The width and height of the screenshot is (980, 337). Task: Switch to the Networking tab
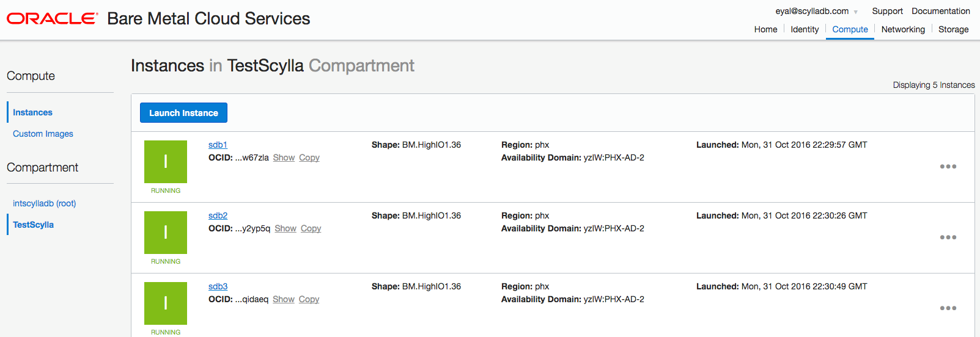(903, 29)
